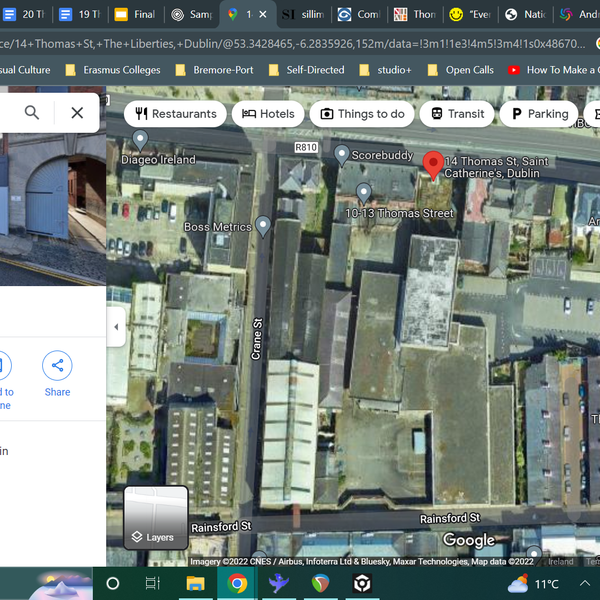Toggle the Layers map view
600x600 pixels.
coord(155,518)
